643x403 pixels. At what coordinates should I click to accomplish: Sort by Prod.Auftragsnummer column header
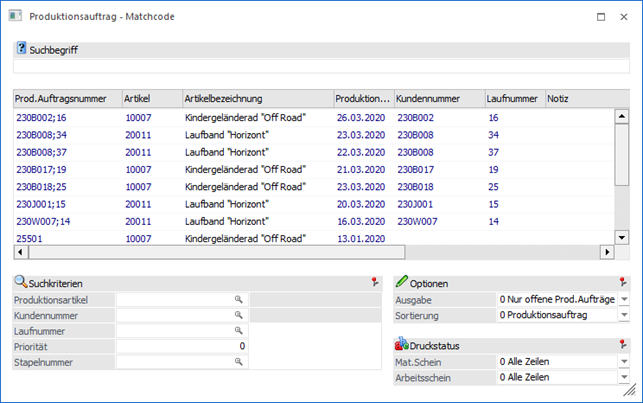click(66, 99)
